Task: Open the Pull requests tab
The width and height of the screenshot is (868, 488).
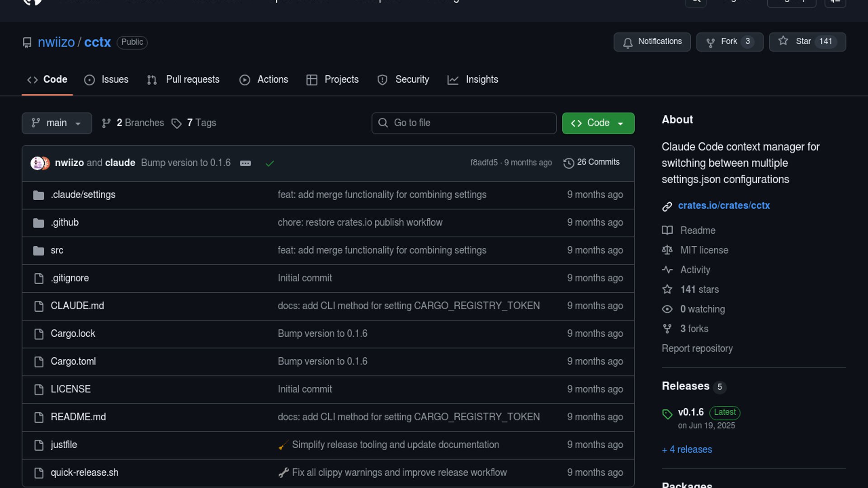Action: coord(183,80)
